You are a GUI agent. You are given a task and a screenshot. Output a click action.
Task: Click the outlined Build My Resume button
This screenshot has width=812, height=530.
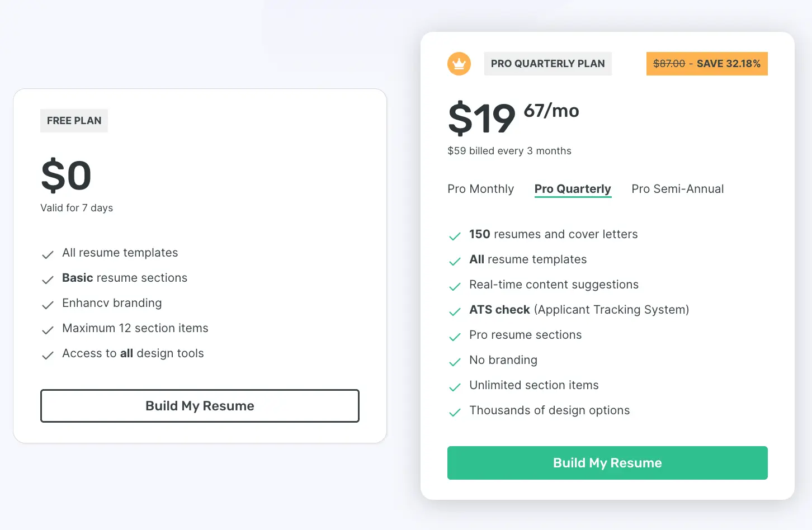200,406
